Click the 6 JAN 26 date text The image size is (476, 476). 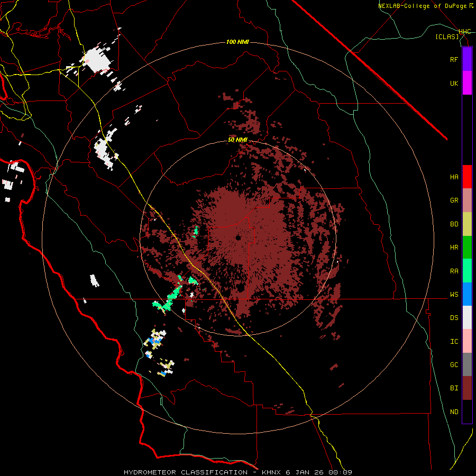coord(305,472)
